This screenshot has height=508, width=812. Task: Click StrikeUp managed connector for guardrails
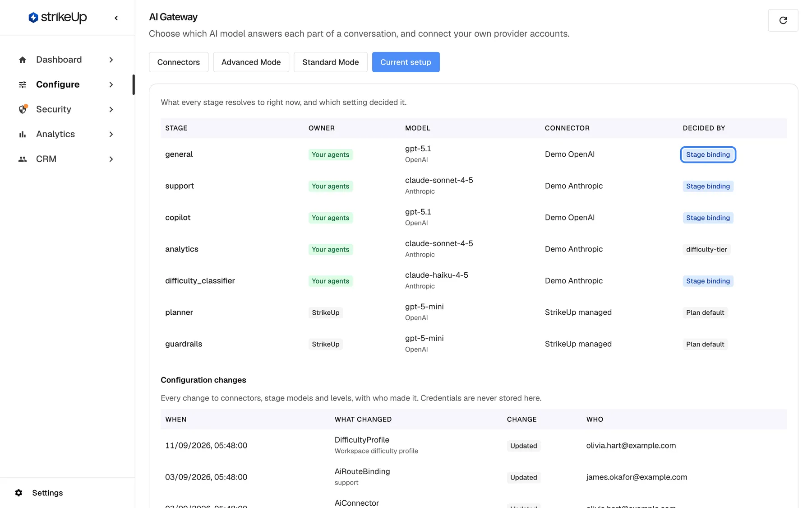tap(578, 344)
